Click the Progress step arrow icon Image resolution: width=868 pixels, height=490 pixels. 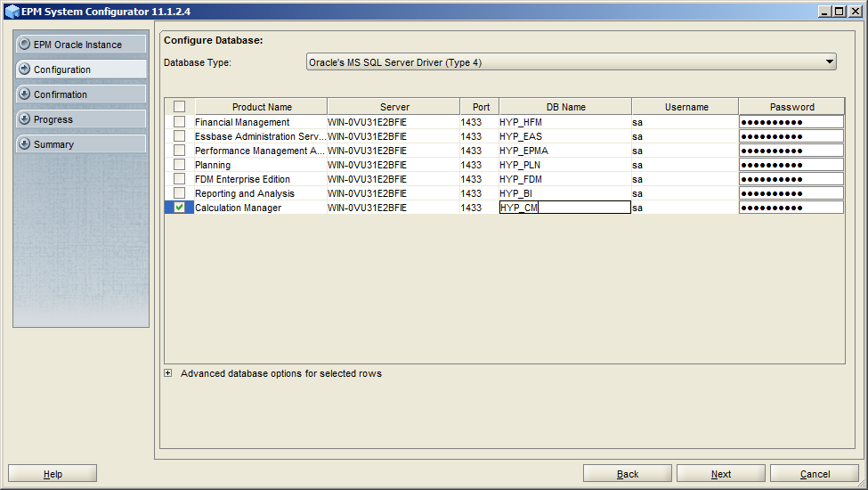pos(24,118)
